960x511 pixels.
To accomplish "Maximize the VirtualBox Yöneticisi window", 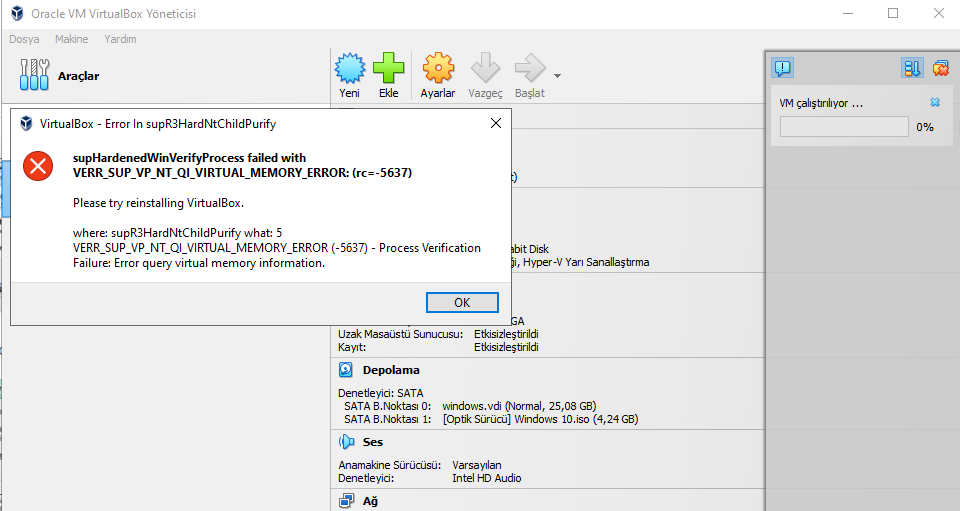I will pyautogui.click(x=893, y=13).
